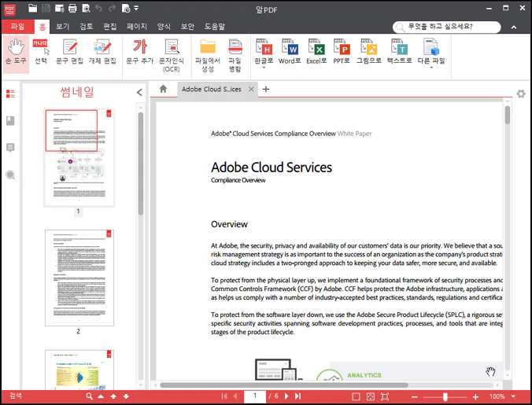Click the zoom slider handle
Screen dimensions: 532x405
(x=445, y=396)
